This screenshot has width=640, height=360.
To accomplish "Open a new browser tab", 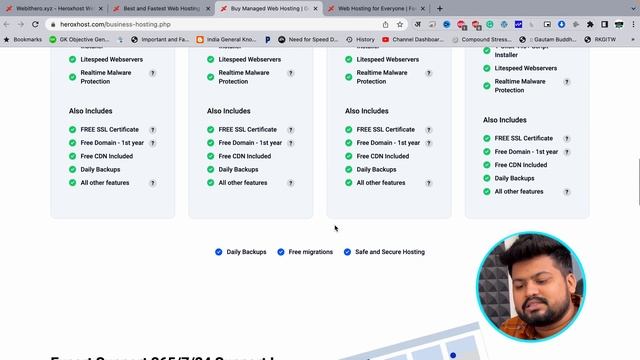I will [x=440, y=8].
